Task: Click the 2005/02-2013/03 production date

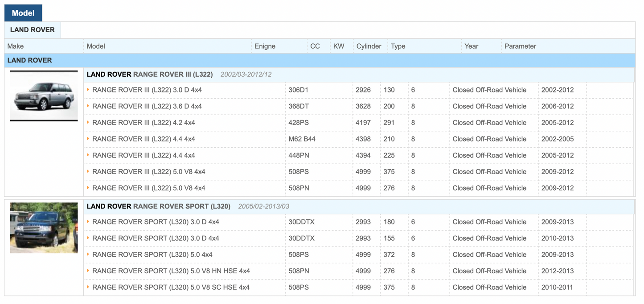Action: pos(264,206)
